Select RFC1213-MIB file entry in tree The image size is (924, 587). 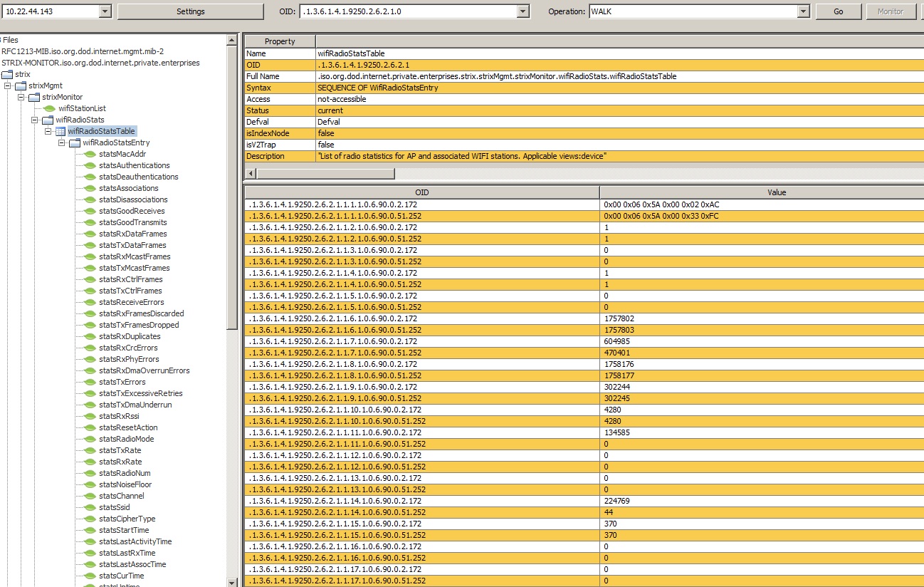pyautogui.click(x=83, y=51)
